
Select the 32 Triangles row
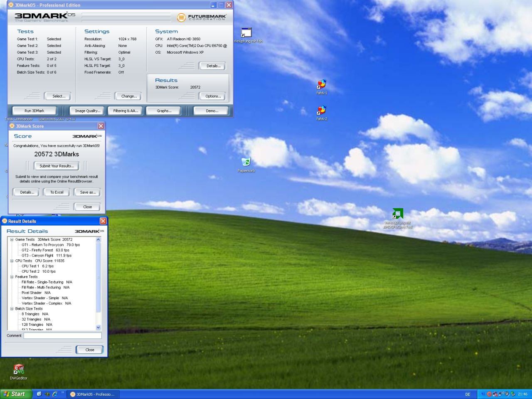tap(36, 320)
